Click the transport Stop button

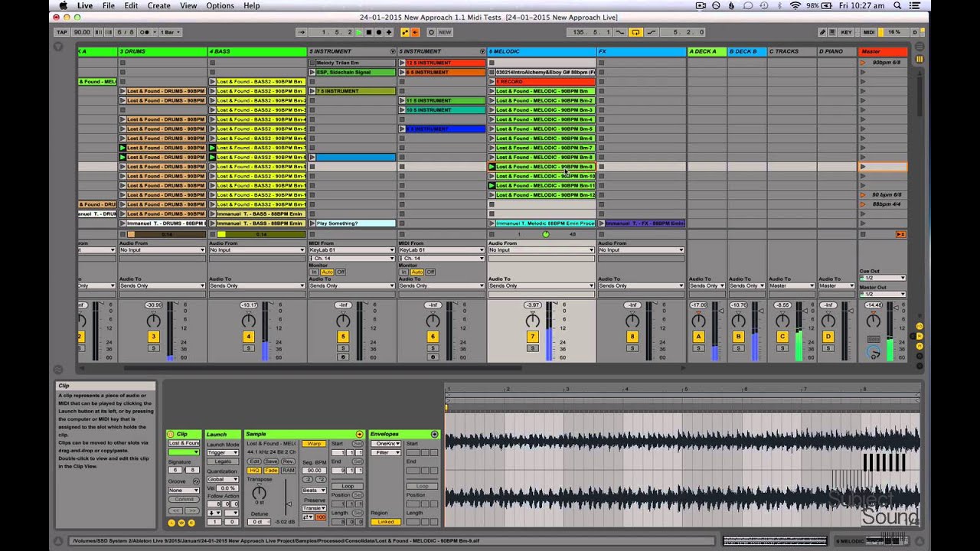tap(368, 32)
